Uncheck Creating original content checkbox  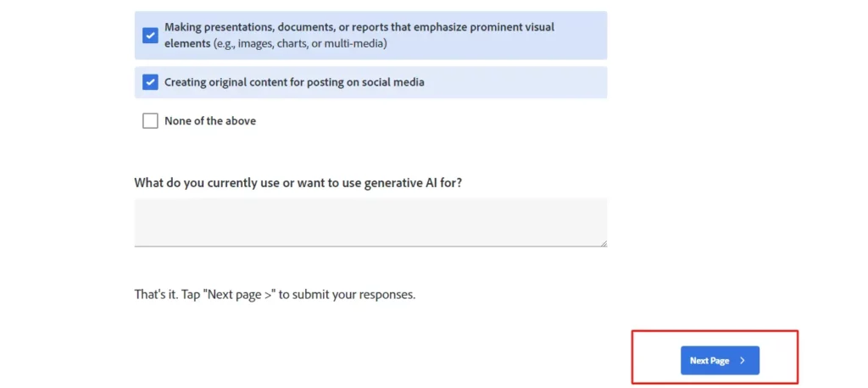150,82
